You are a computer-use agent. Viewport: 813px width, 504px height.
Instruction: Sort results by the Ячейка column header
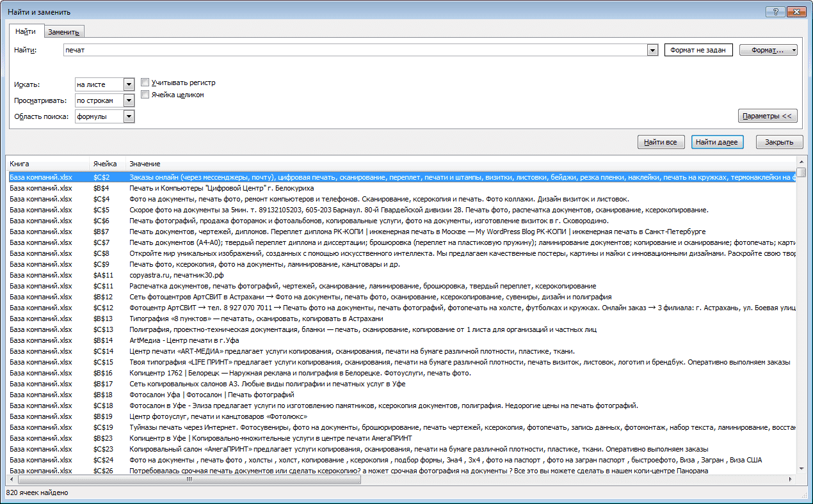(107, 164)
